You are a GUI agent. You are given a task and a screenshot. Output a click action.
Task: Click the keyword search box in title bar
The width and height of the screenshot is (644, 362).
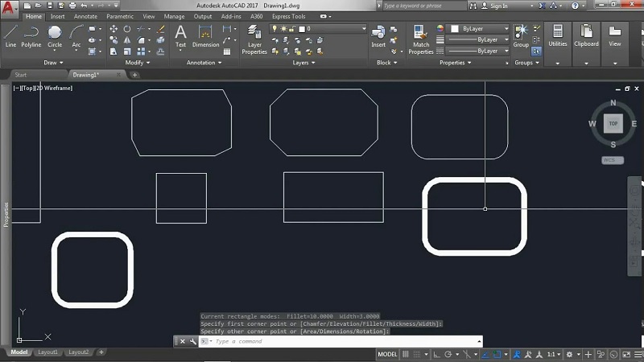point(424,6)
